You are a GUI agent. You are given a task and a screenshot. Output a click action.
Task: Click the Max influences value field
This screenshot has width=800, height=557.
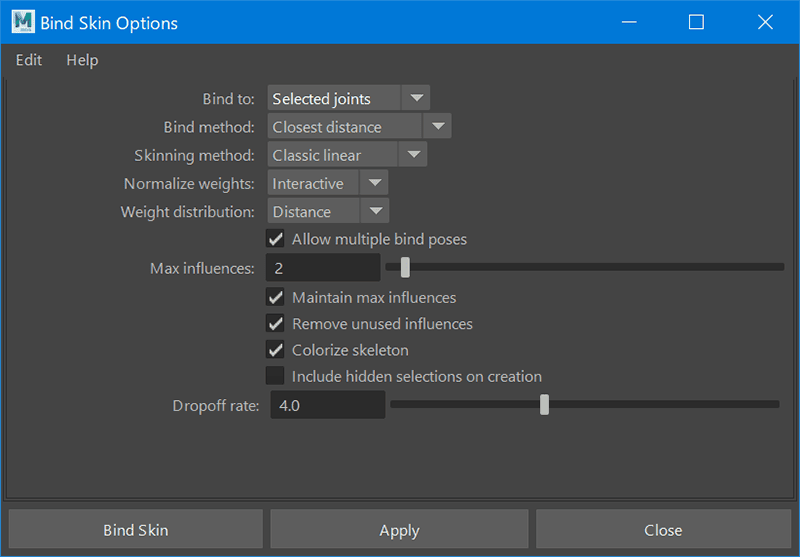[x=323, y=268]
